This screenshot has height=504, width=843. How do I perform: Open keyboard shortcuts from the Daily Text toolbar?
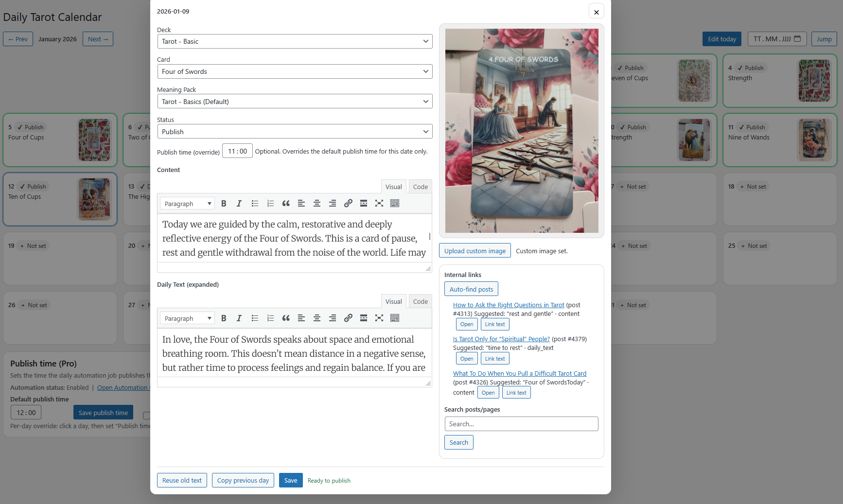pos(395,318)
